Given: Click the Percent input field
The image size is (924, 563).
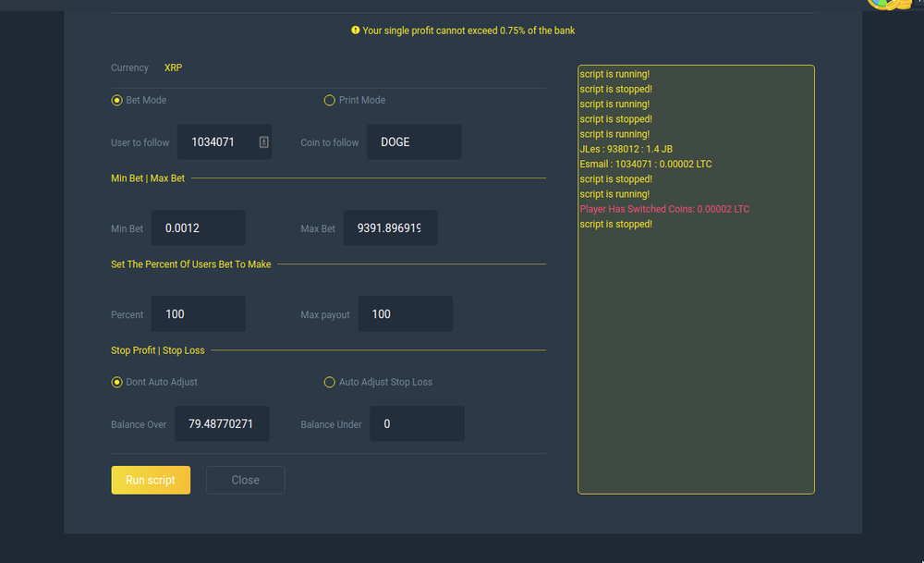Looking at the screenshot, I should pos(198,314).
